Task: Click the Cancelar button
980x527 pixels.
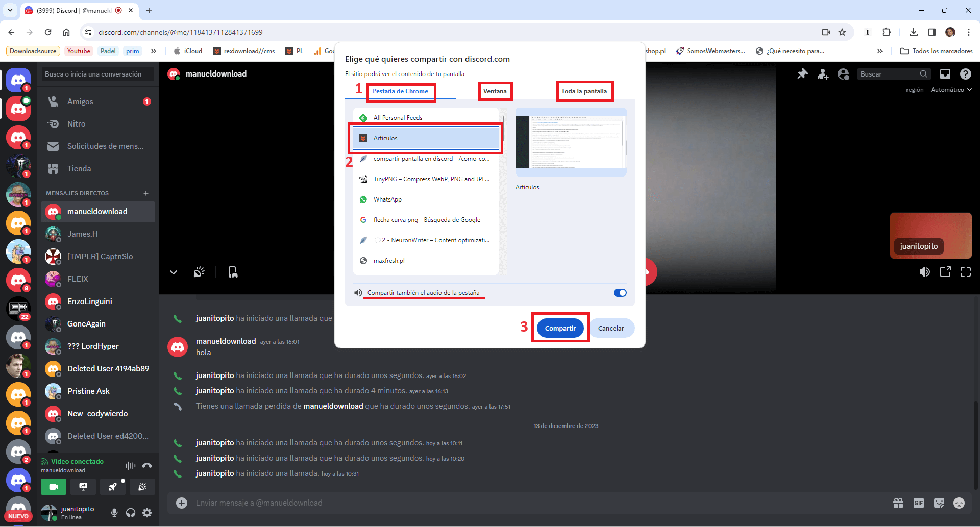Action: pyautogui.click(x=611, y=328)
